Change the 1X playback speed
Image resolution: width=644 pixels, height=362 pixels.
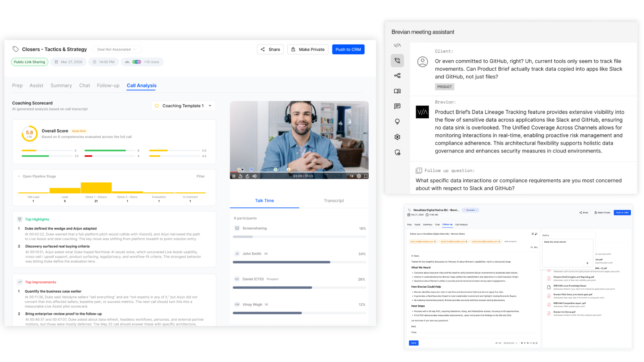click(352, 176)
